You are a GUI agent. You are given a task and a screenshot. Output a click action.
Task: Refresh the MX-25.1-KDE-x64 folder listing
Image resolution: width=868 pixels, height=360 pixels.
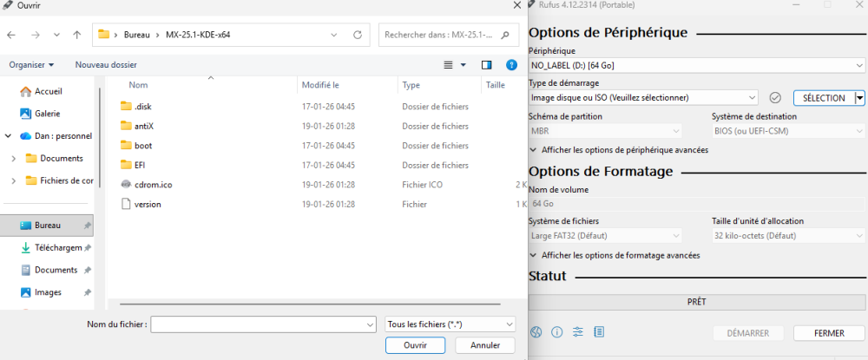pyautogui.click(x=358, y=36)
